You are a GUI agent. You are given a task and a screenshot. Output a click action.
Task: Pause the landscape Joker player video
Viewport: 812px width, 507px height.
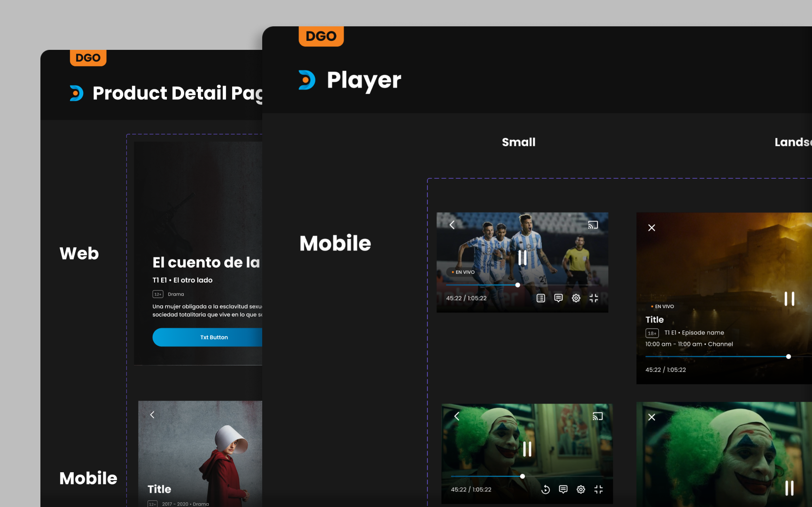pyautogui.click(x=789, y=488)
